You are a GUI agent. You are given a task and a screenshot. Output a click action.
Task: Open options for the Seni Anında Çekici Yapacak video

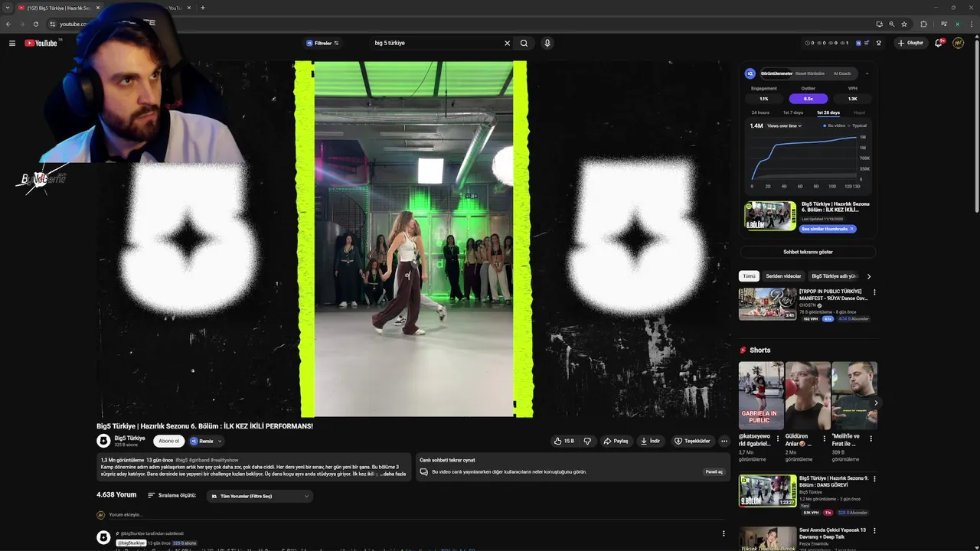point(874,530)
